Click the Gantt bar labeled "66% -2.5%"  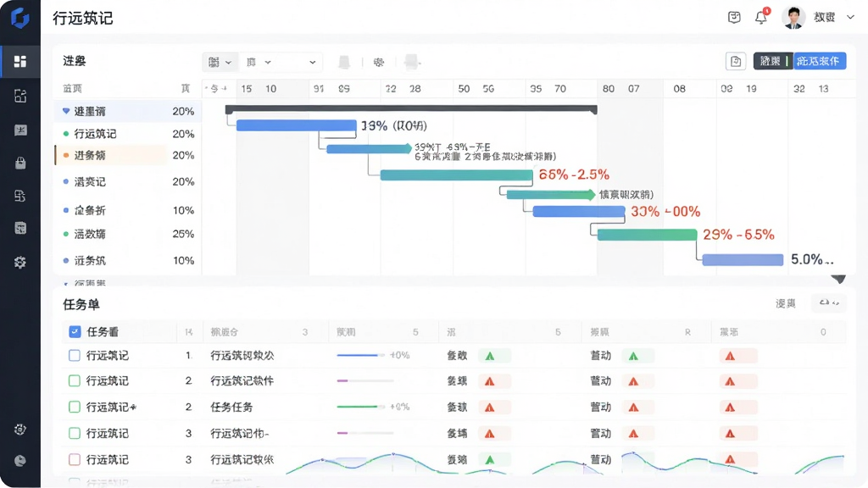456,175
